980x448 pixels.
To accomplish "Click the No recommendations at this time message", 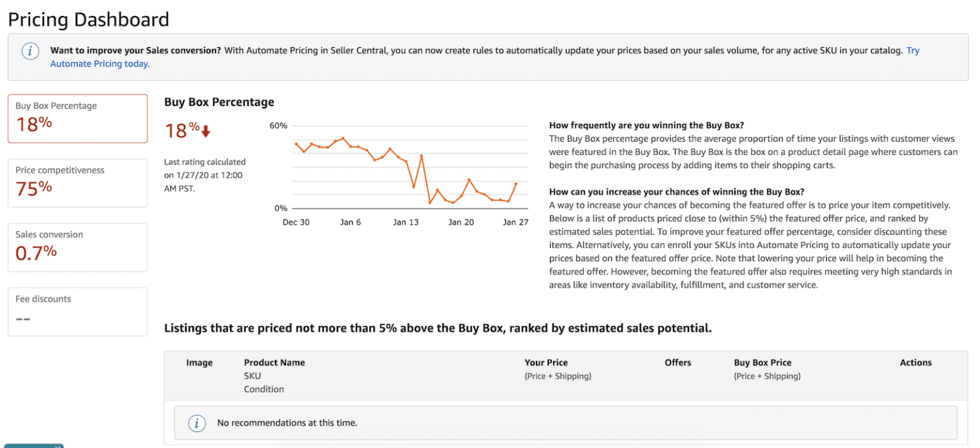I will coord(287,422).
